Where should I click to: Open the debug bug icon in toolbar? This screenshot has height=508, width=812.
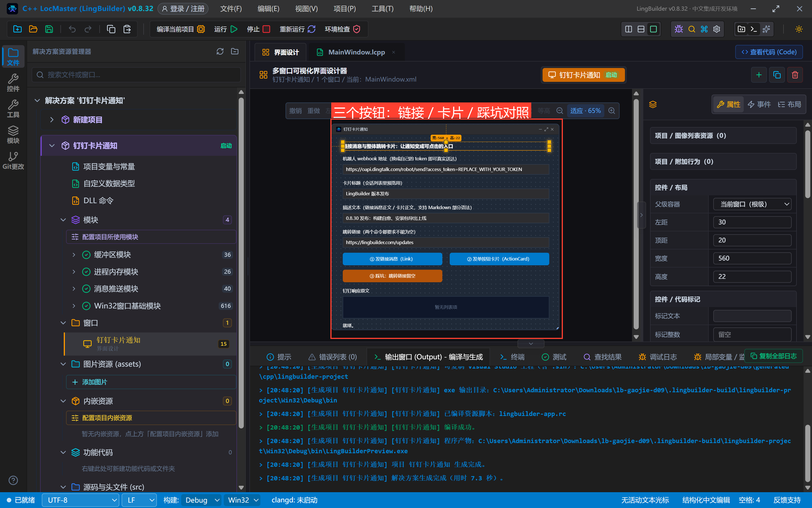pos(679,29)
